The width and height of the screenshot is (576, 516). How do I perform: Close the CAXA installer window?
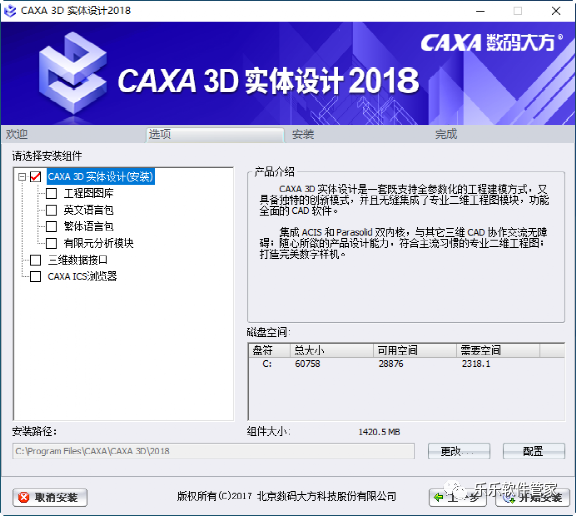[556, 11]
